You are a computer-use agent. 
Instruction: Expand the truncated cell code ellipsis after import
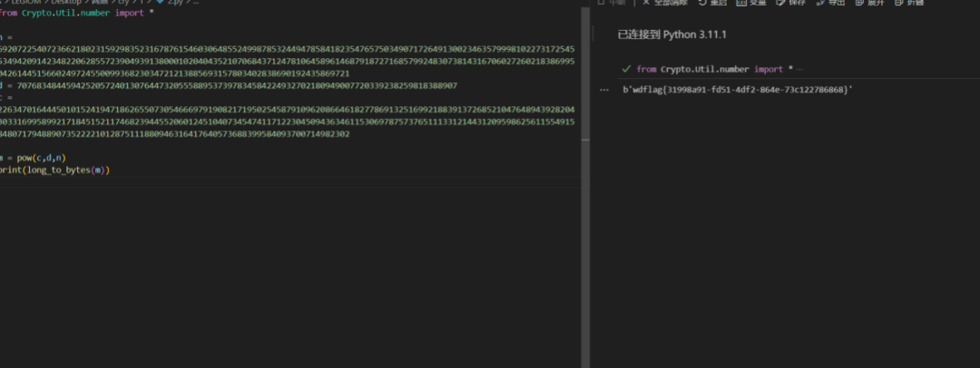click(x=800, y=69)
